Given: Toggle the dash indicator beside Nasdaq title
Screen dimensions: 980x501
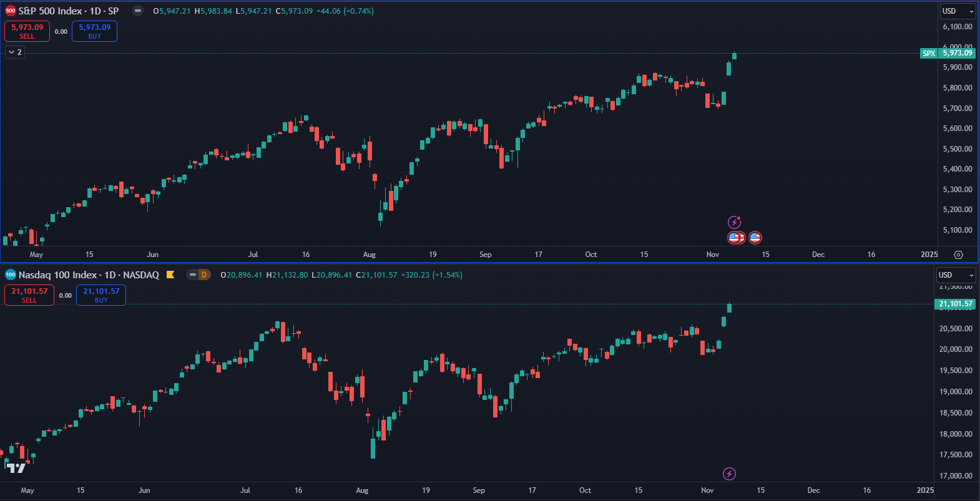Looking at the screenshot, I should point(192,275).
